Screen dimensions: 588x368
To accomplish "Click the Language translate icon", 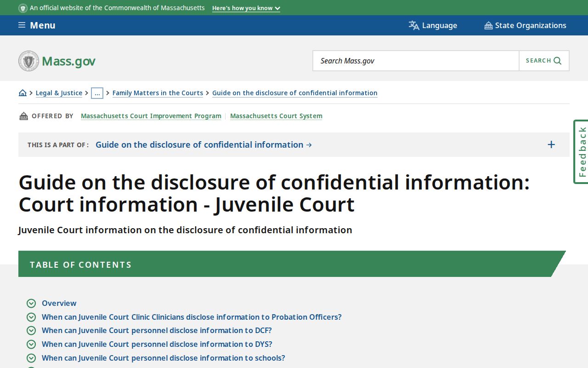I will coord(414,25).
